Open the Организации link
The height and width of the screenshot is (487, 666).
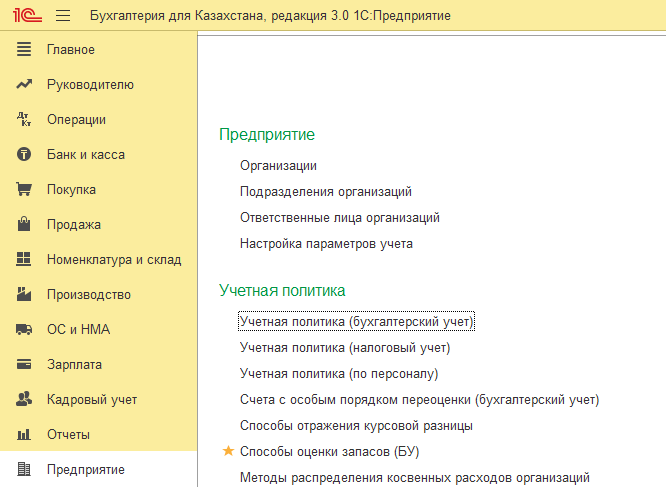click(x=278, y=166)
